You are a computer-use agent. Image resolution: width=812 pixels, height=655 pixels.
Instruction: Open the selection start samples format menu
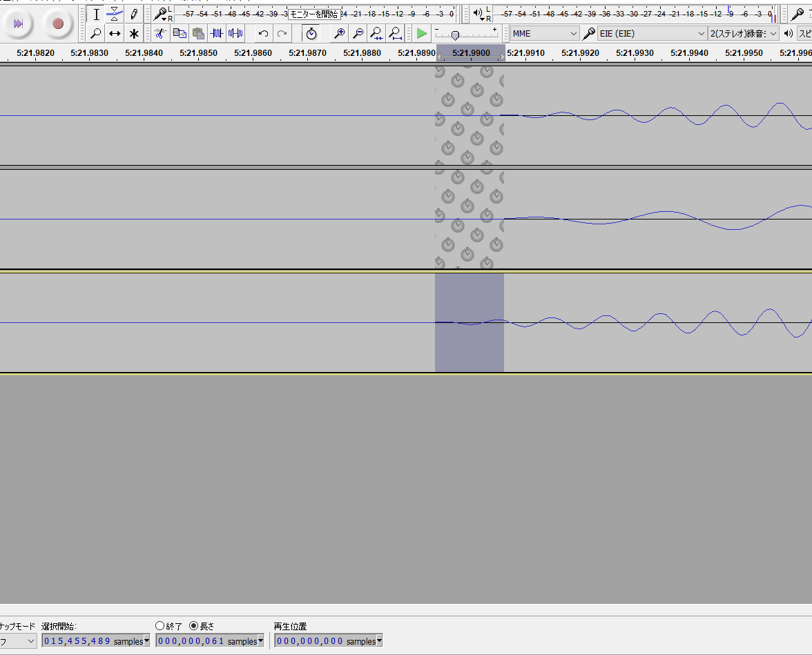pyautogui.click(x=146, y=641)
